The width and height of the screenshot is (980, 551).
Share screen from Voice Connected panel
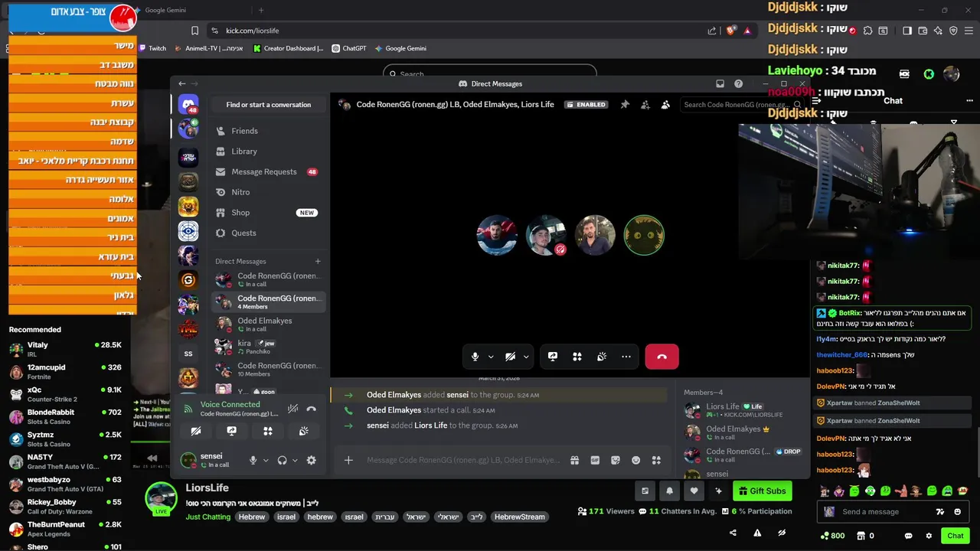[x=232, y=431]
